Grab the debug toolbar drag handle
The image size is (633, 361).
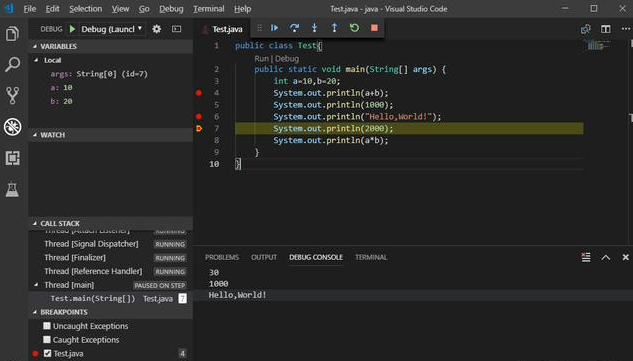(x=260, y=28)
